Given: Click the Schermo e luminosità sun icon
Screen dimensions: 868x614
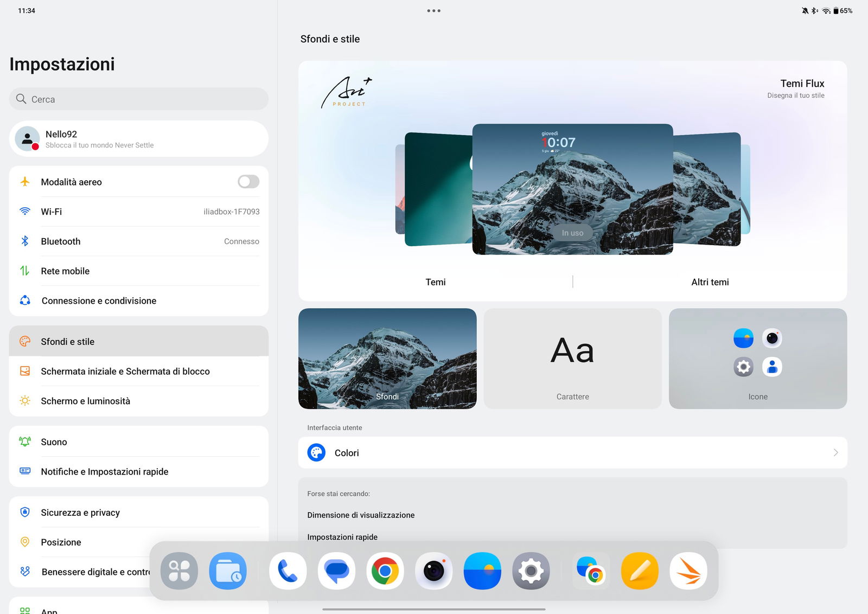Looking at the screenshot, I should point(25,401).
